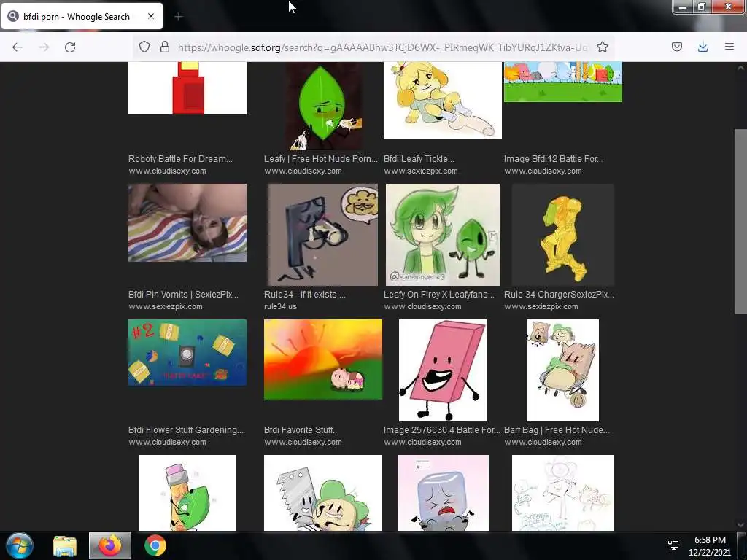Open the group of characters on grass thumbnail
This screenshot has width=747, height=560.
coord(563,82)
